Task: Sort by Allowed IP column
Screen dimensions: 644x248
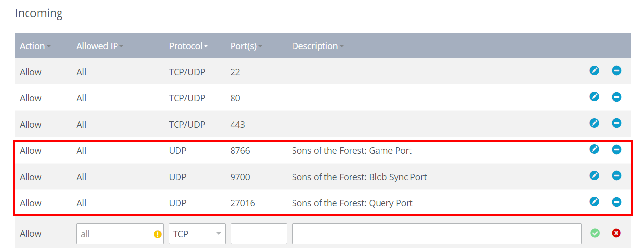Action: [x=100, y=46]
